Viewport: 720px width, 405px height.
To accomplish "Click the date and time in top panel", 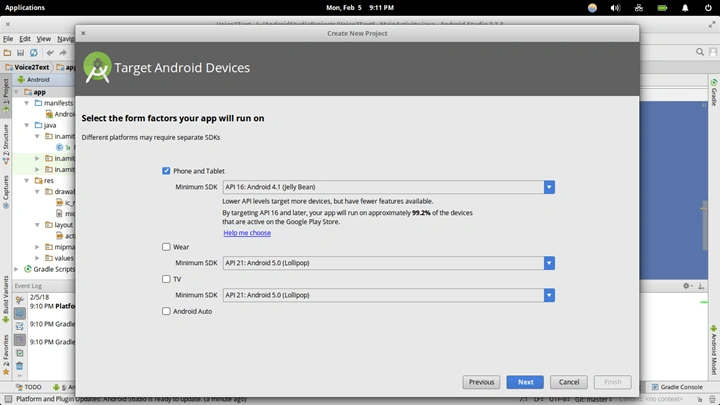I will coord(360,8).
